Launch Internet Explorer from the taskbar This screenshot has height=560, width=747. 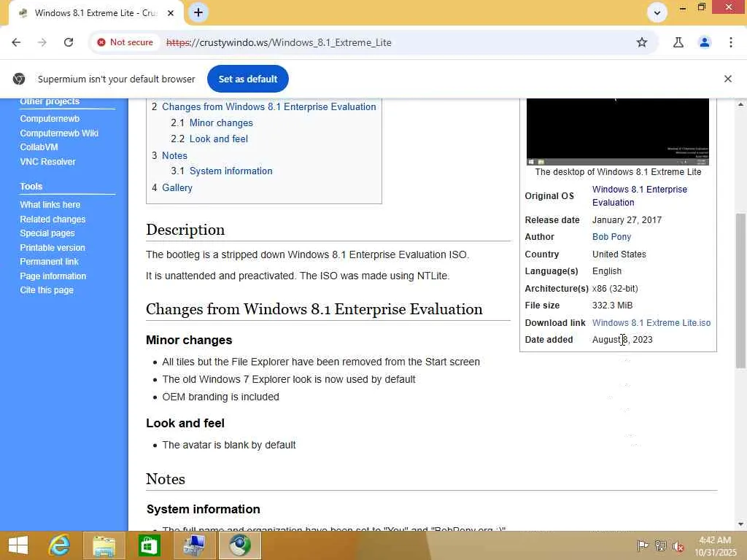point(60,545)
